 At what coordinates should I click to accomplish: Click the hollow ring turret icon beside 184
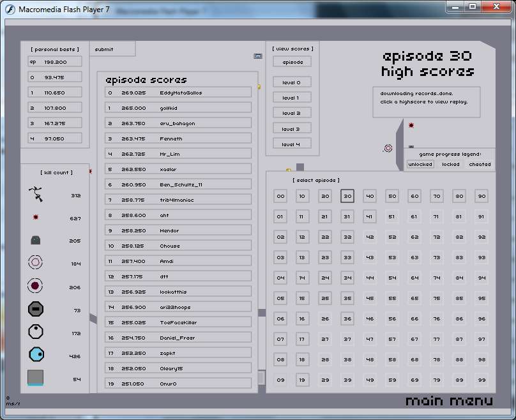pyautogui.click(x=36, y=263)
